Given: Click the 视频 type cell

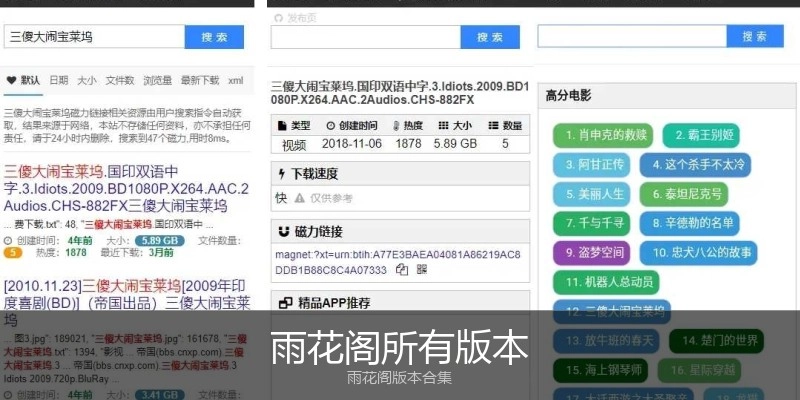Looking at the screenshot, I should click(x=294, y=144).
